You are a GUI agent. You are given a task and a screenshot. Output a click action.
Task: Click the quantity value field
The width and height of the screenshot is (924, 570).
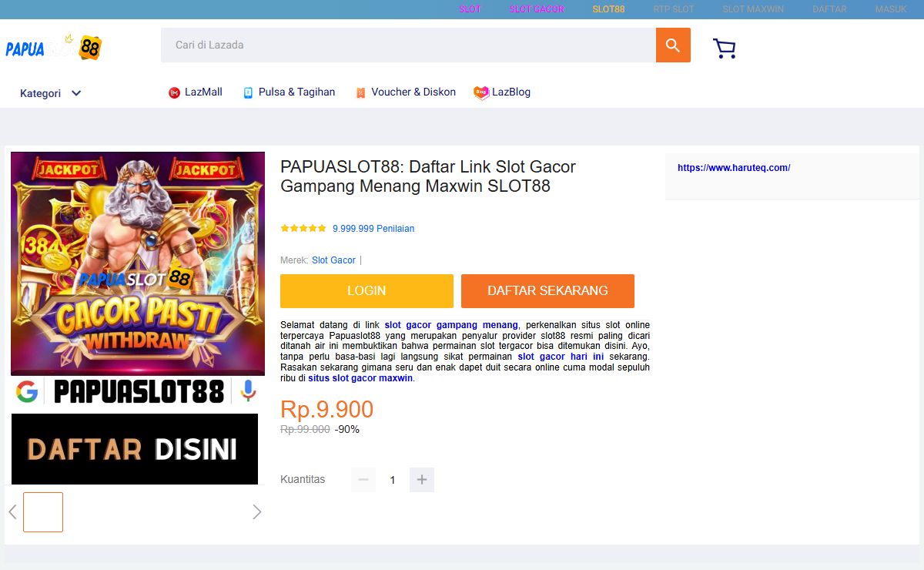(393, 480)
